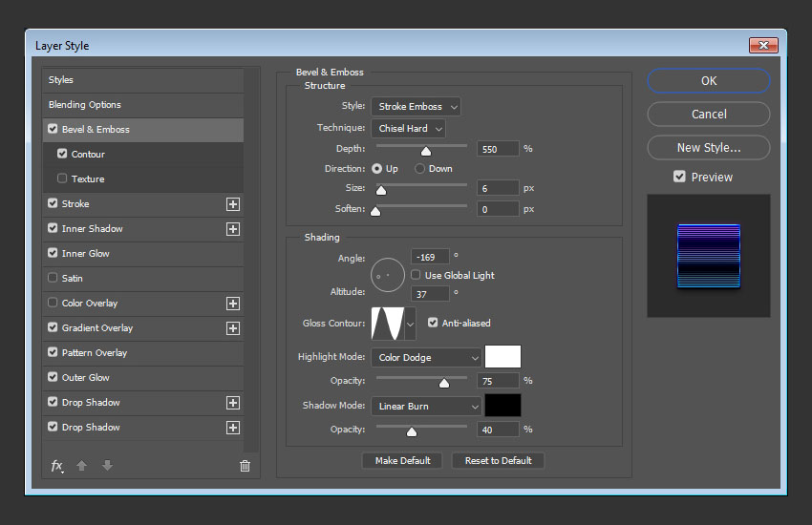This screenshot has width=812, height=525.
Task: Turn on Use Global Light
Action: click(416, 275)
